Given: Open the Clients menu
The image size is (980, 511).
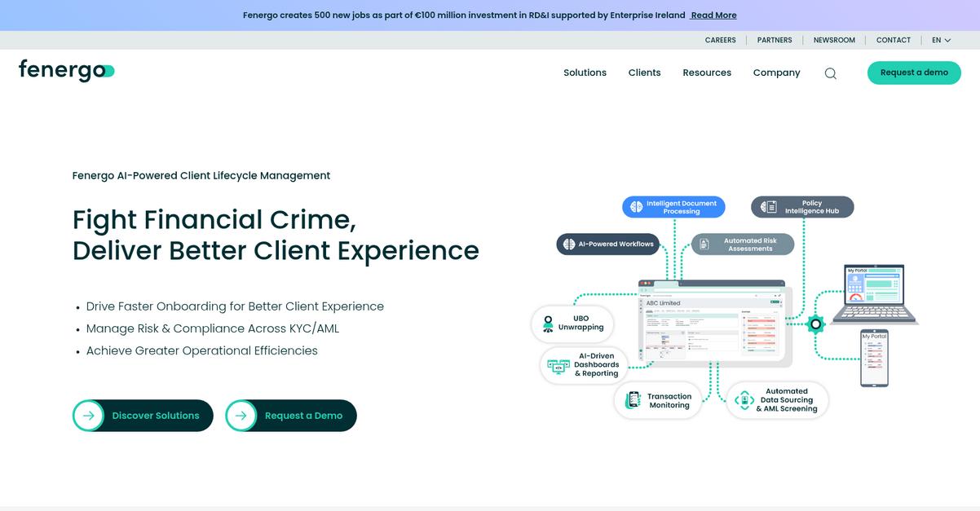Looking at the screenshot, I should (644, 73).
